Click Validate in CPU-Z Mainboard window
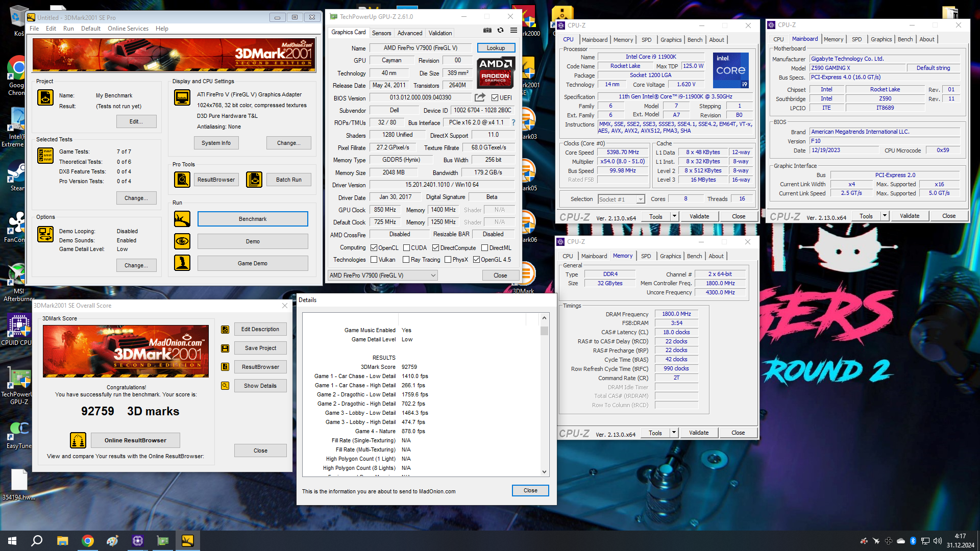This screenshot has height=551, width=980. (910, 216)
